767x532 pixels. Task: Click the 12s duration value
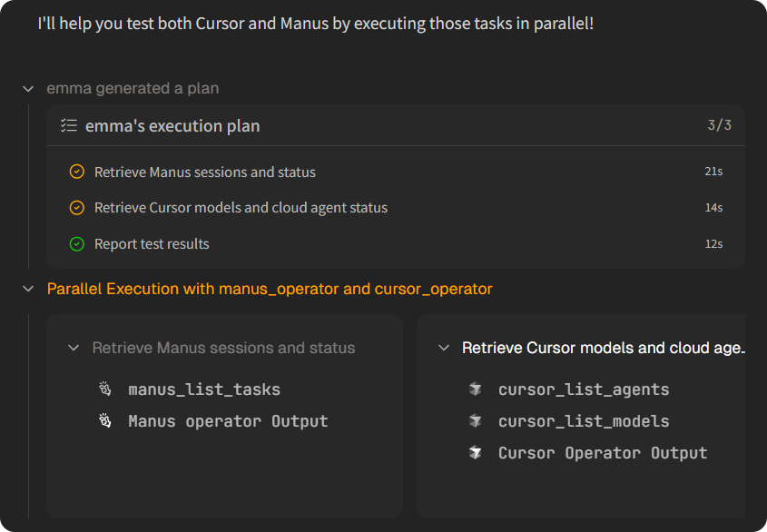click(713, 243)
